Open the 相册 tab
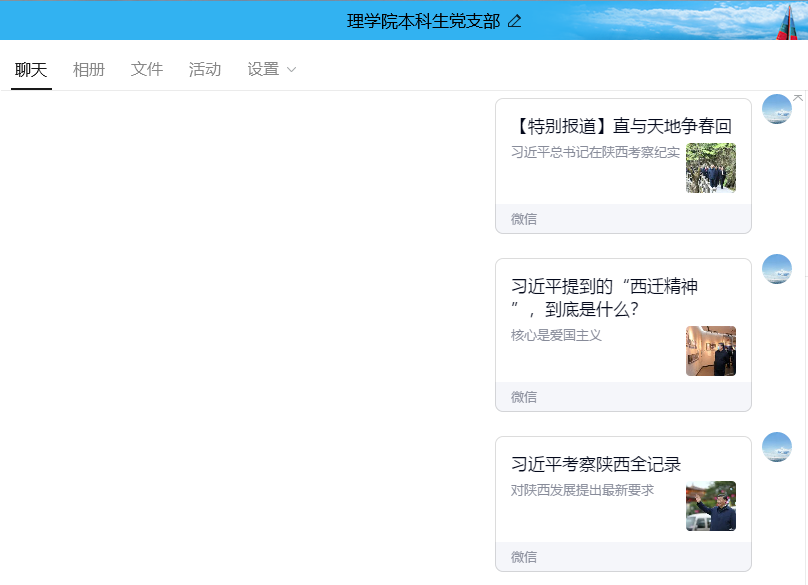808x585 pixels. pyautogui.click(x=89, y=69)
